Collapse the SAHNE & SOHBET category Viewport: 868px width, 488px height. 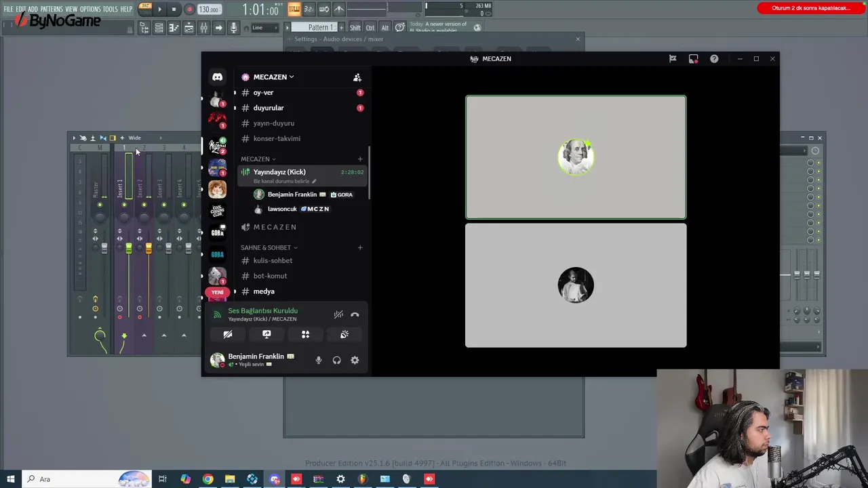[269, 247]
